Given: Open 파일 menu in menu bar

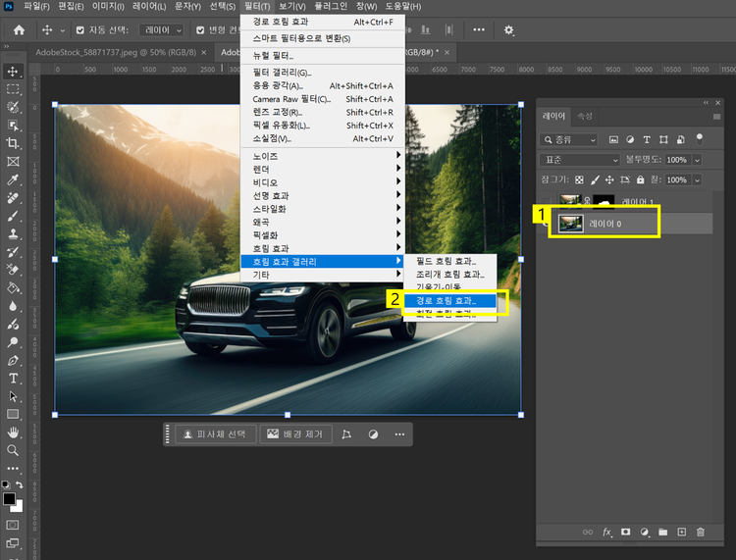Looking at the screenshot, I should [x=36, y=6].
